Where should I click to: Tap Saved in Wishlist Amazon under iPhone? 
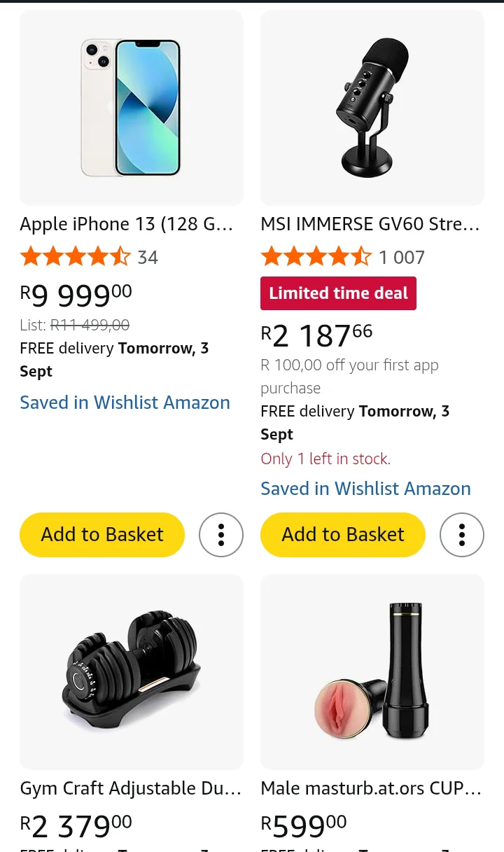125,403
